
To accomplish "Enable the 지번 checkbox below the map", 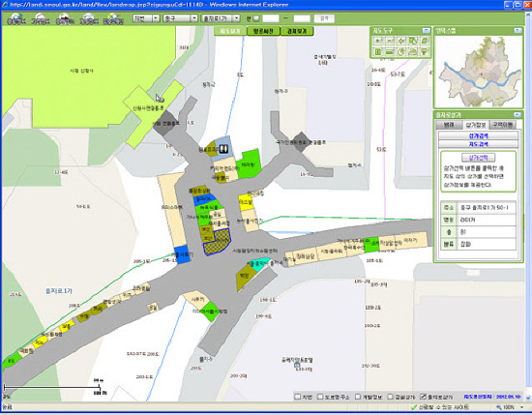I will pos(298,397).
